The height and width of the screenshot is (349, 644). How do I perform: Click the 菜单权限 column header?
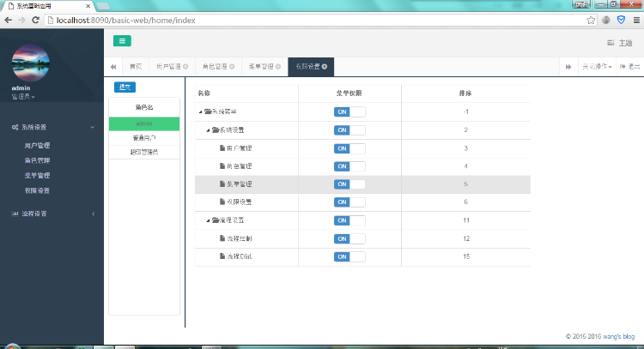(x=349, y=93)
